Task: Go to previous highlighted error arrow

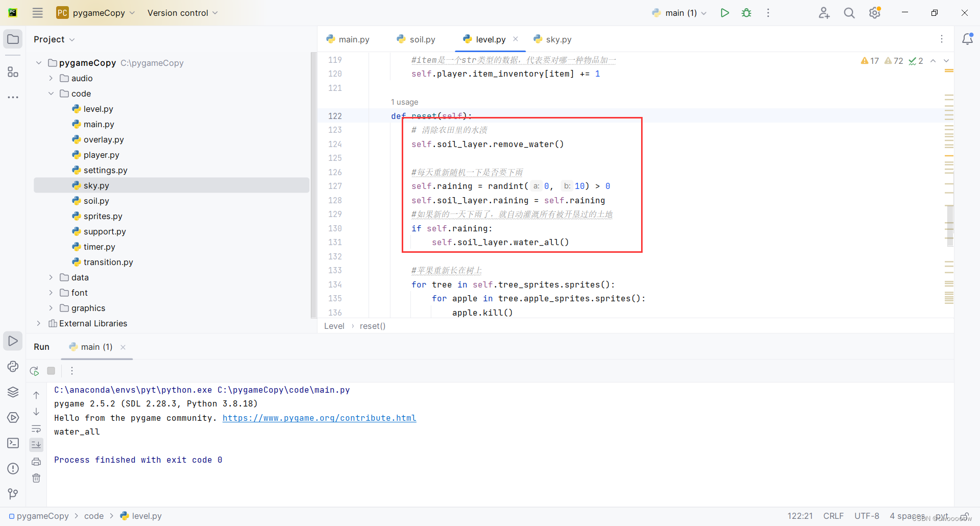Action: (x=933, y=61)
